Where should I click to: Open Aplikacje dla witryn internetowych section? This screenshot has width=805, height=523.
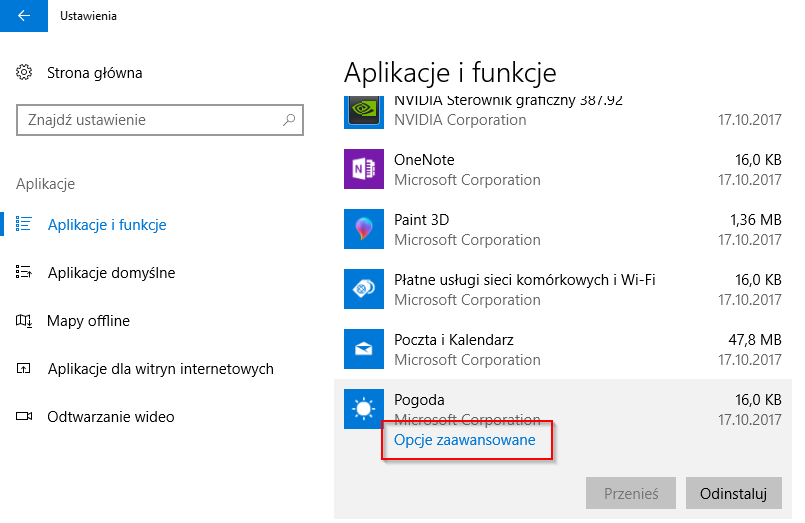tap(161, 369)
